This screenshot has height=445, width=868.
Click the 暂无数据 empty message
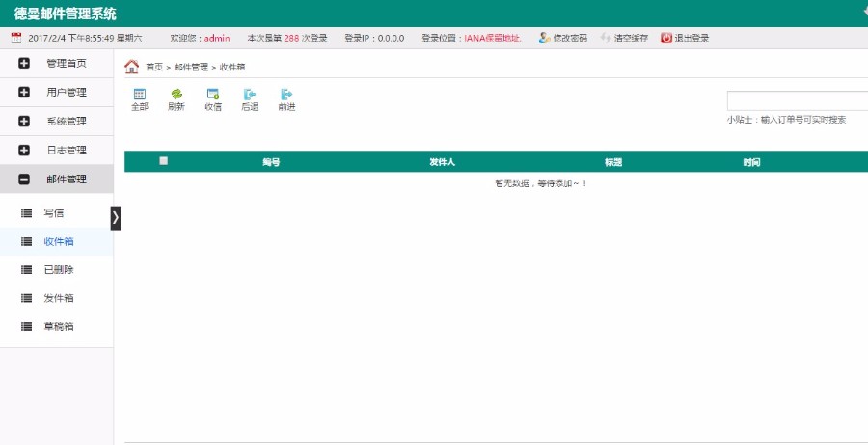coord(541,183)
